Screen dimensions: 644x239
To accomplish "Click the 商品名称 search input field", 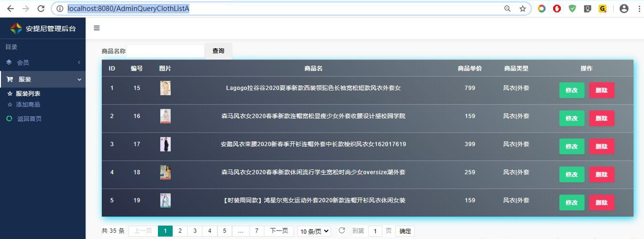I will coord(165,51).
